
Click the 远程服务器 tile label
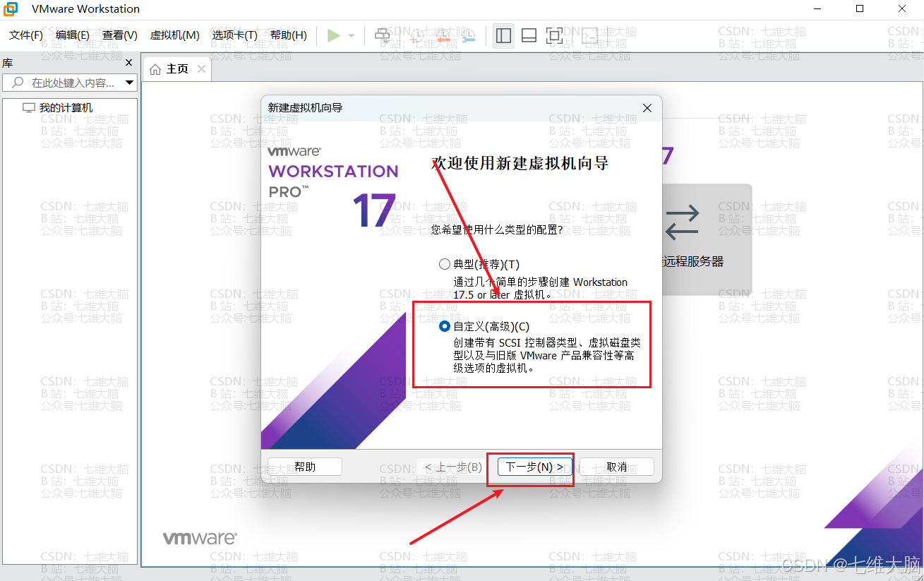(x=694, y=261)
